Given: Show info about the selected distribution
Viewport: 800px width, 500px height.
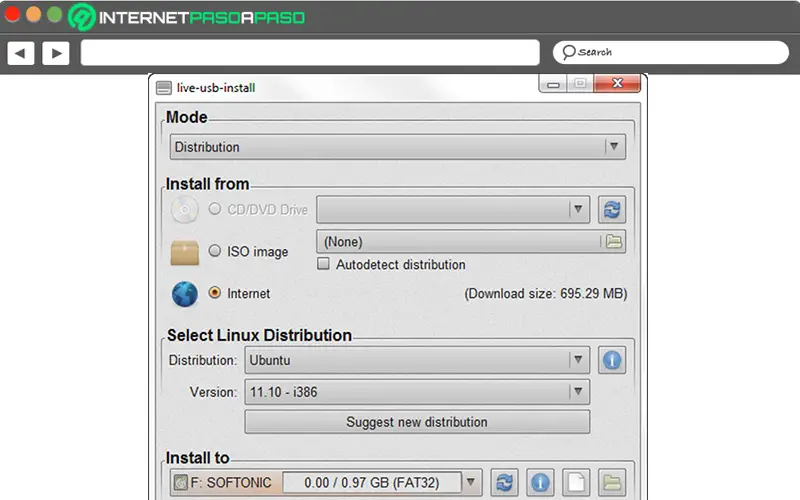Looking at the screenshot, I should [612, 360].
